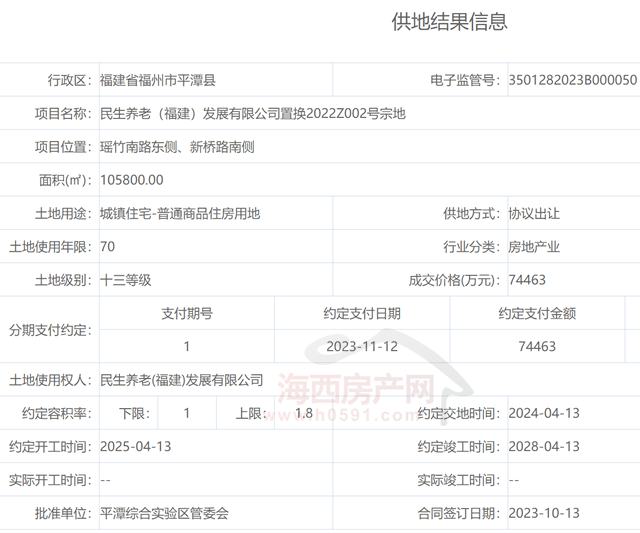
Task: Click land user 民生养老(福建)发展有限公司
Action: (x=182, y=380)
